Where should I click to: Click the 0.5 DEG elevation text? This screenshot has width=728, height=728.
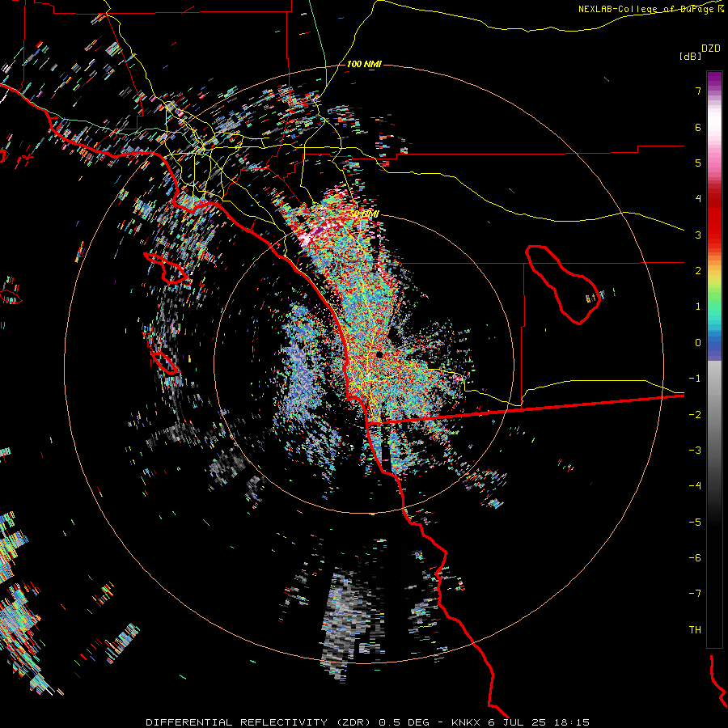coord(404,722)
